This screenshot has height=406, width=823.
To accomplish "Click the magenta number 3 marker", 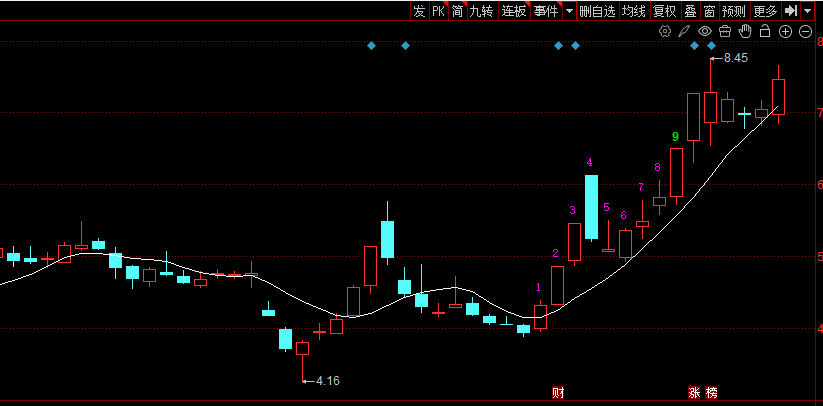I will coord(573,210).
